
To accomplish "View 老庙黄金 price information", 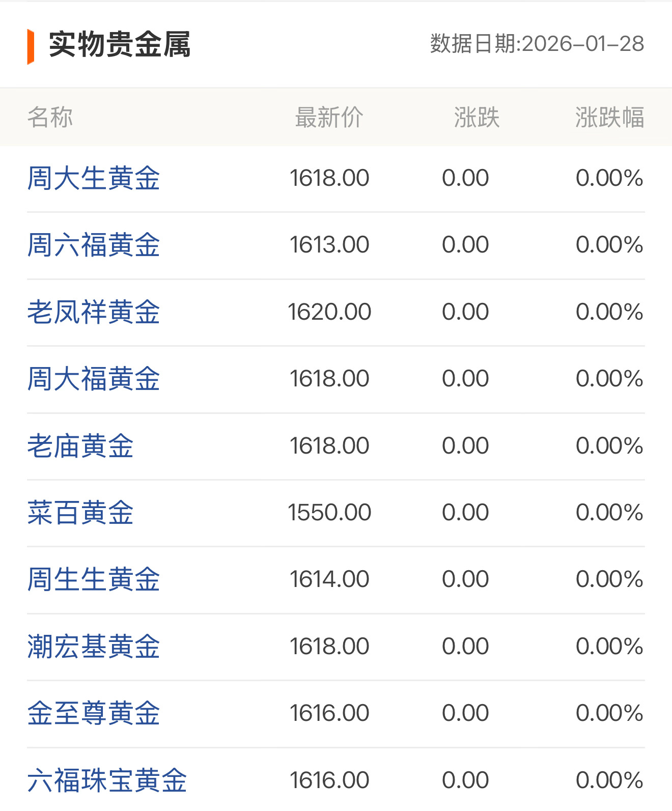I will pyautogui.click(x=80, y=445).
